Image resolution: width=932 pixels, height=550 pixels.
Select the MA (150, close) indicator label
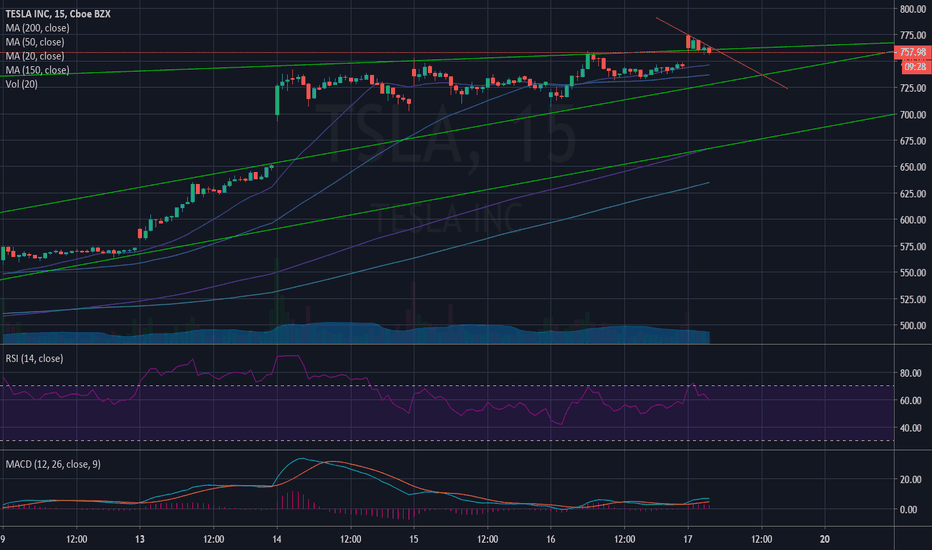tap(37, 70)
